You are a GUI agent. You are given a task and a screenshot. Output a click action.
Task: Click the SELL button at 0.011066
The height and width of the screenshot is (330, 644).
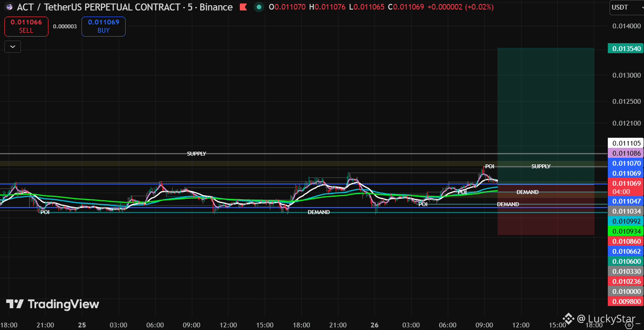pos(26,27)
